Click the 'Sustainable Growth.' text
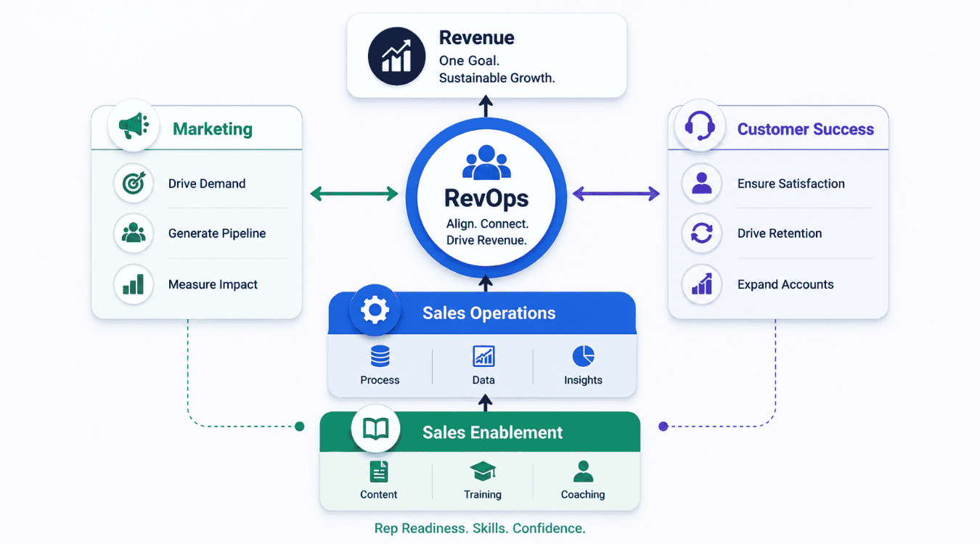 pyautogui.click(x=497, y=78)
